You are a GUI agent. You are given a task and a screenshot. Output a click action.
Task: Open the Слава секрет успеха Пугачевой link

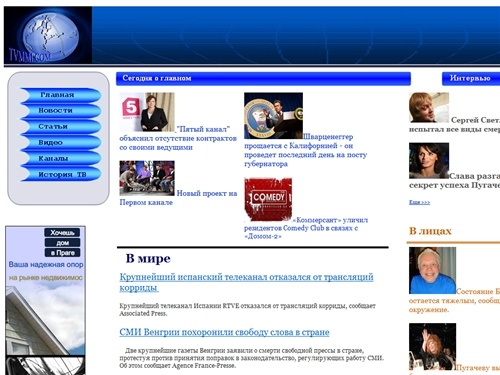(455, 181)
